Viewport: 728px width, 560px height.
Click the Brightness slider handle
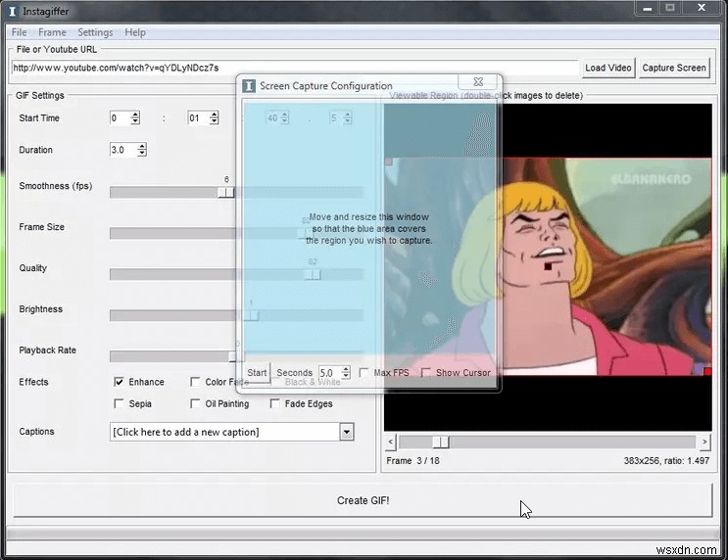click(251, 315)
